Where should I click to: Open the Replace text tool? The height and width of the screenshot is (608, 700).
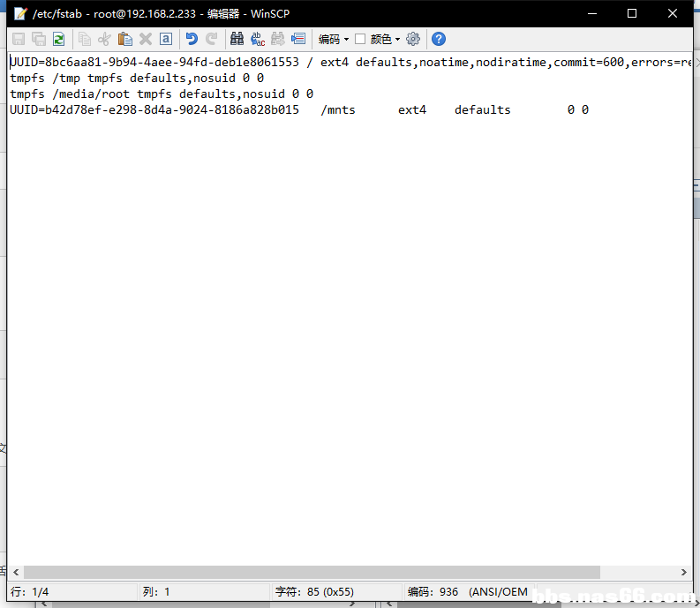258,39
